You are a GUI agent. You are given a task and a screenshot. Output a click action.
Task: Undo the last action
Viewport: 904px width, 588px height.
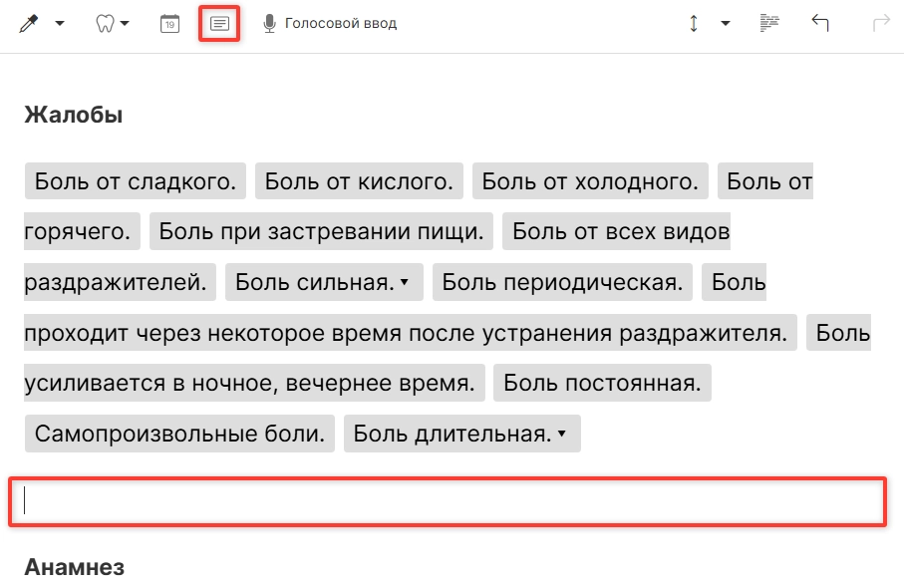click(820, 23)
